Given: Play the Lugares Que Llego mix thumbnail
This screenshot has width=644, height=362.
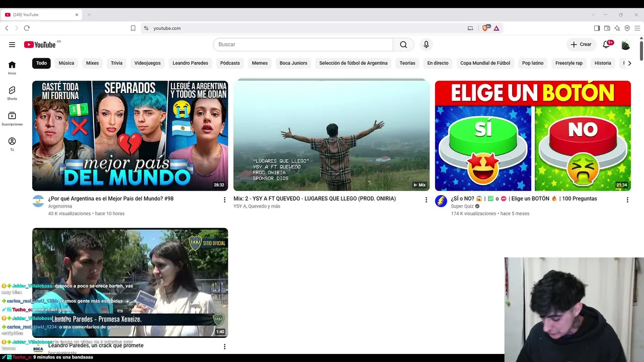Looking at the screenshot, I should 332,136.
